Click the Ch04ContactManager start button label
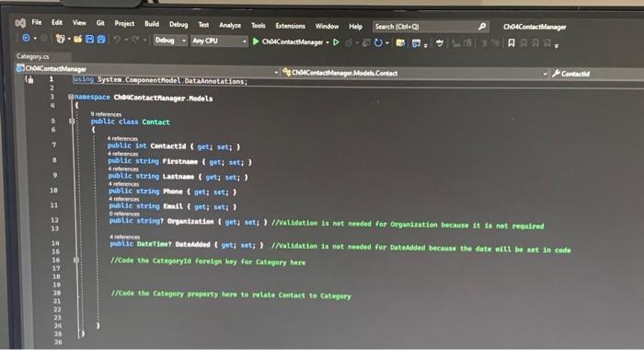The width and height of the screenshot is (644, 350). pos(293,42)
